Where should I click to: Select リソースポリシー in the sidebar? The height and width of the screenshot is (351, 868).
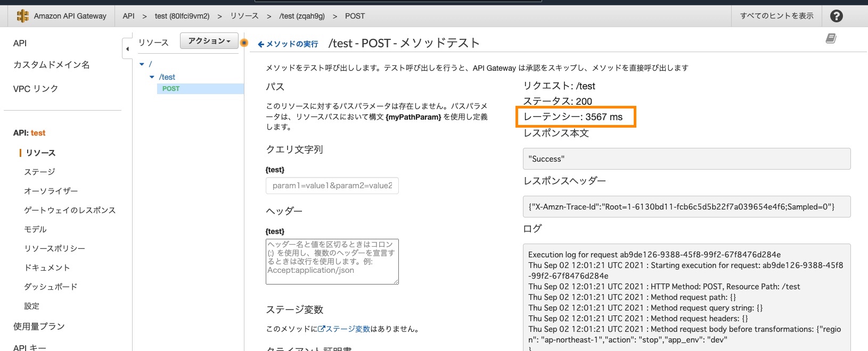click(x=55, y=249)
